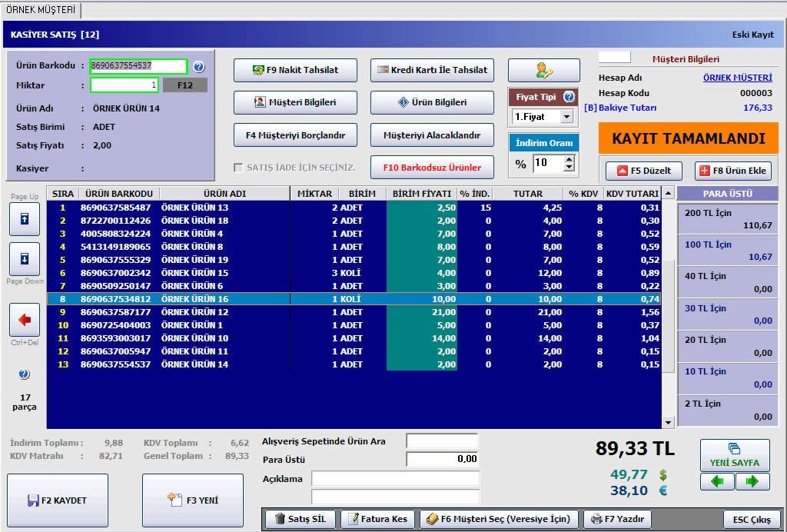The image size is (787, 532).
Task: Click help icon beside Fiyat Tipi
Action: click(x=569, y=97)
